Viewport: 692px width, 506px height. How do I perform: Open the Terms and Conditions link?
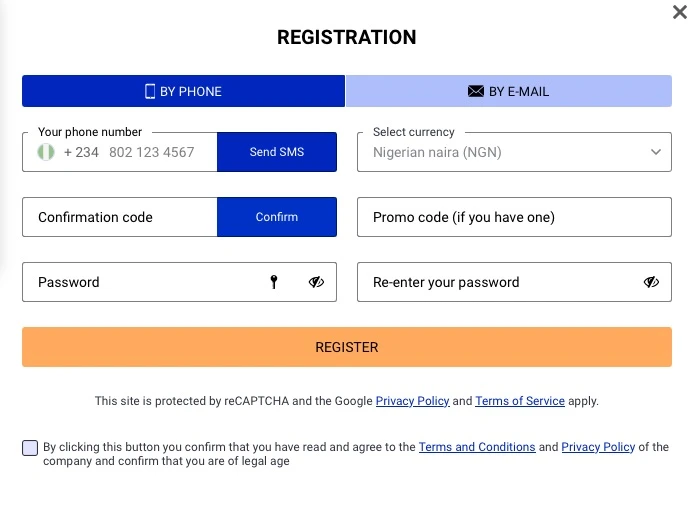point(477,447)
